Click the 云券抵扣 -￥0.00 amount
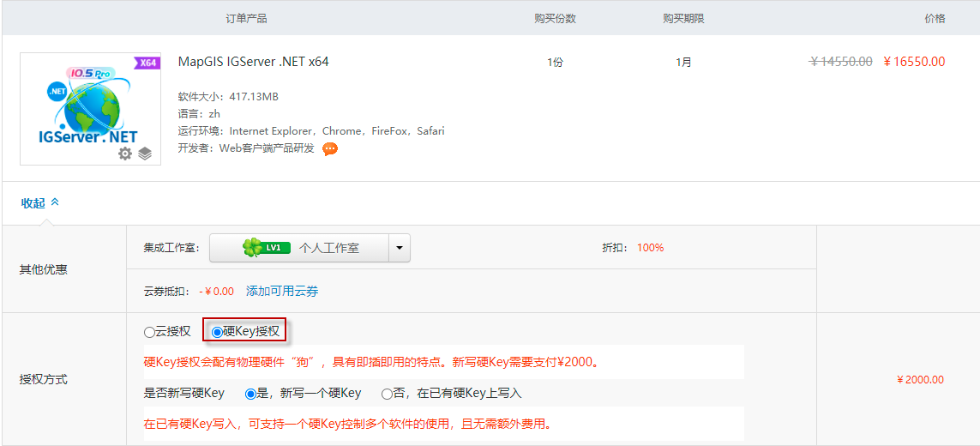Screen dimensions: 980x446 (x=216, y=291)
